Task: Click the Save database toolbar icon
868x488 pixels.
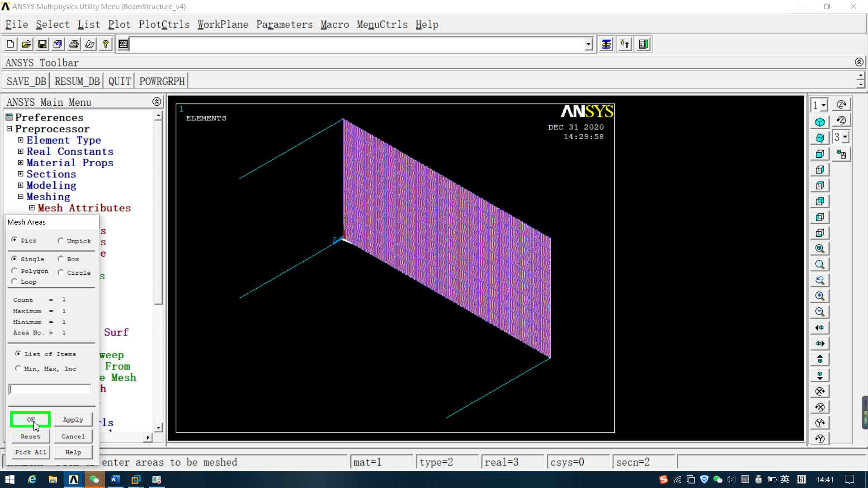Action: click(42, 44)
